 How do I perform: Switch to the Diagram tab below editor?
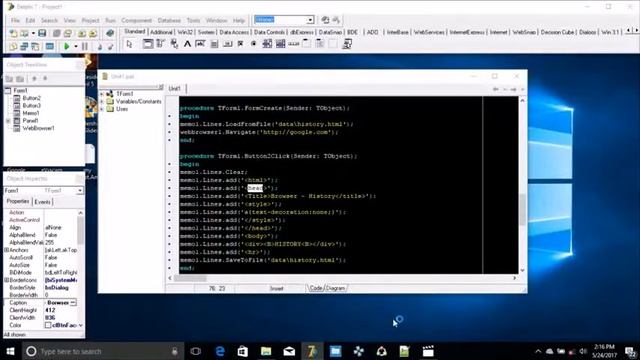[x=336, y=288]
